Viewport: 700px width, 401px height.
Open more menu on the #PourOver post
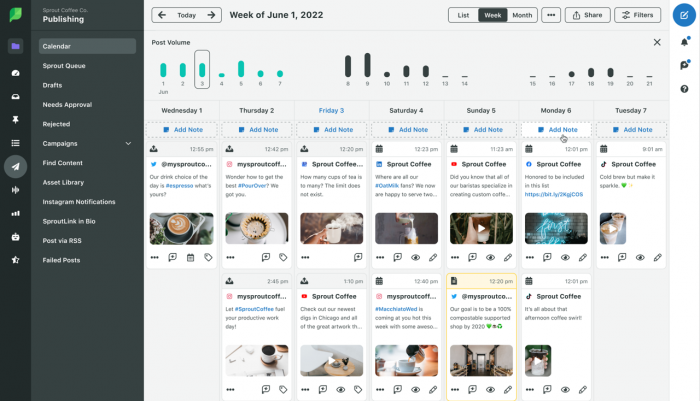[230, 257]
